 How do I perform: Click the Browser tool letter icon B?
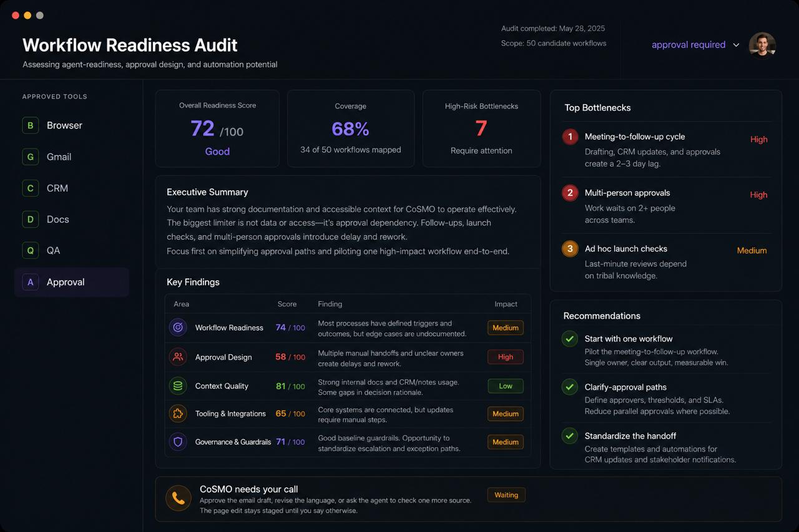pos(30,125)
